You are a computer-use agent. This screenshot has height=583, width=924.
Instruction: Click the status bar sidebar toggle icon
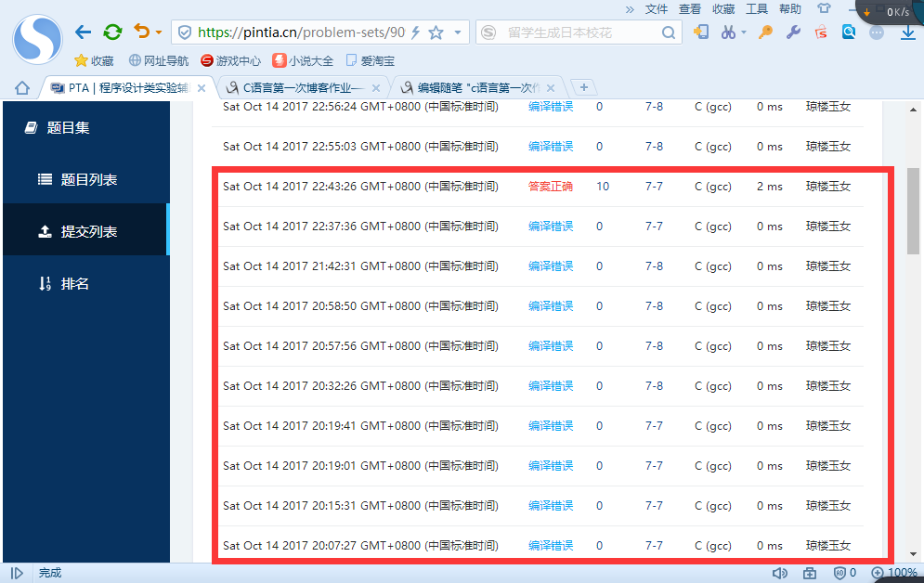point(17,573)
